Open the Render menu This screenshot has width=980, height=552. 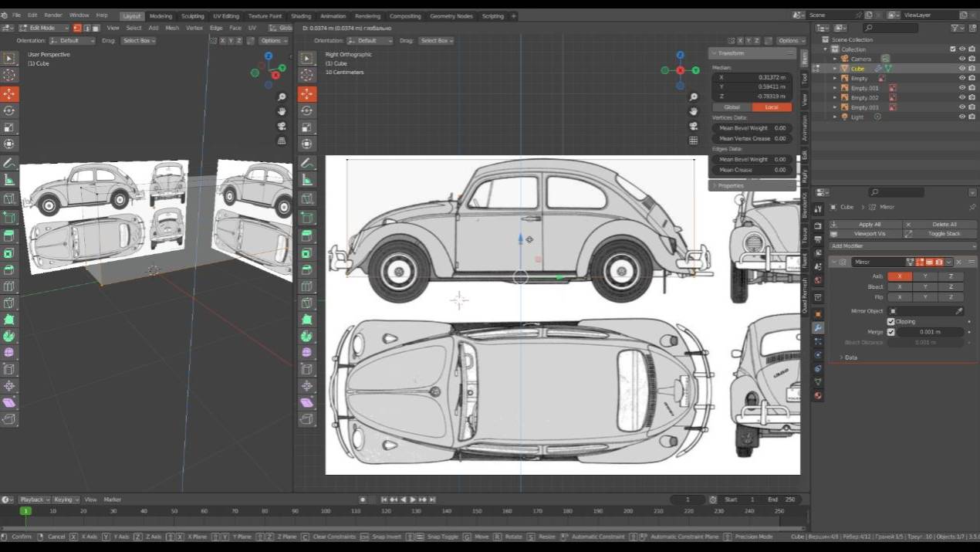pyautogui.click(x=53, y=15)
